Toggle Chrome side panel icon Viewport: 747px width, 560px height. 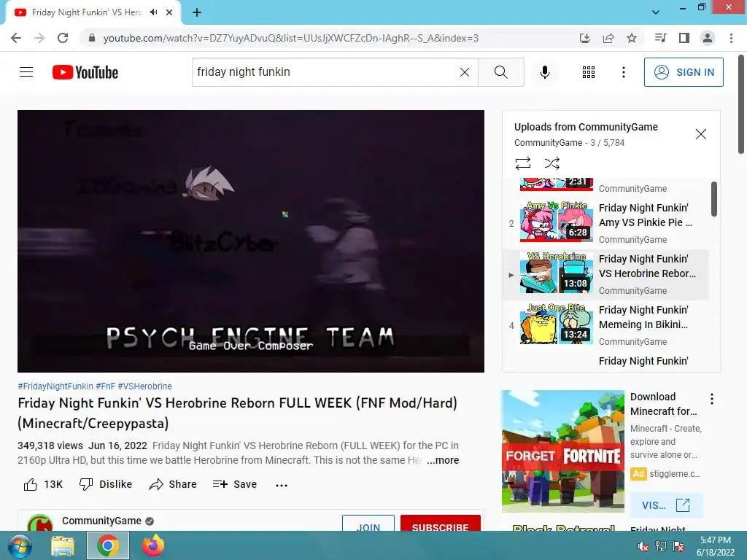(684, 38)
